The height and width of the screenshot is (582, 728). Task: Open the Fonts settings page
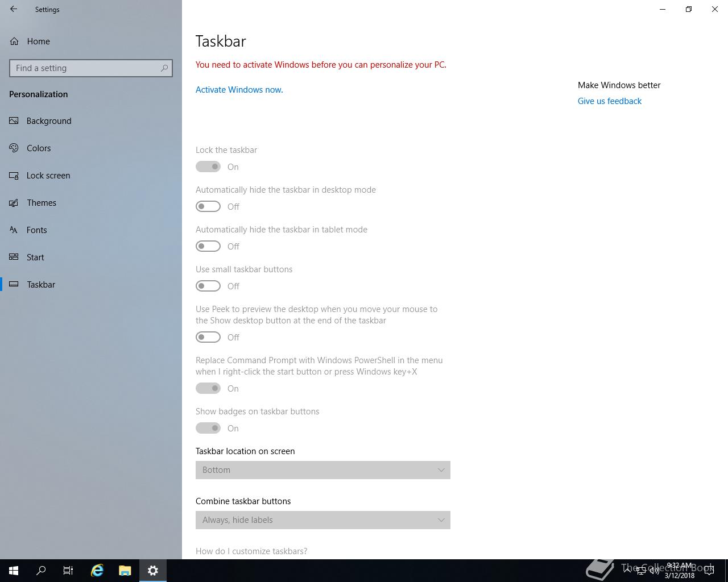pyautogui.click(x=91, y=230)
